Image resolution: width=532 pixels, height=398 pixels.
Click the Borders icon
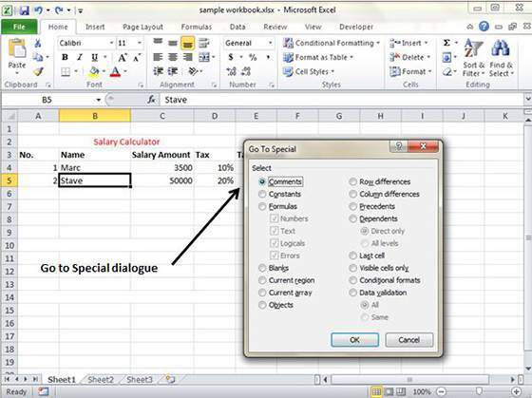pyautogui.click(x=66, y=71)
